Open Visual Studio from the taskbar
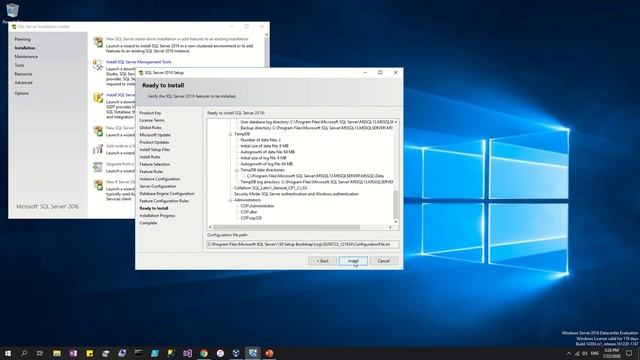Image resolution: width=640 pixels, height=360 pixels. (x=187, y=353)
